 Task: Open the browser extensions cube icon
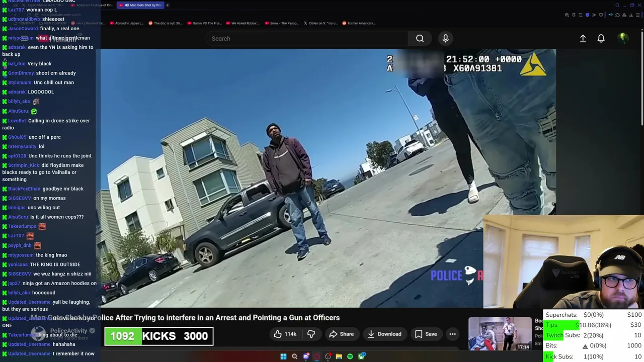click(617, 15)
